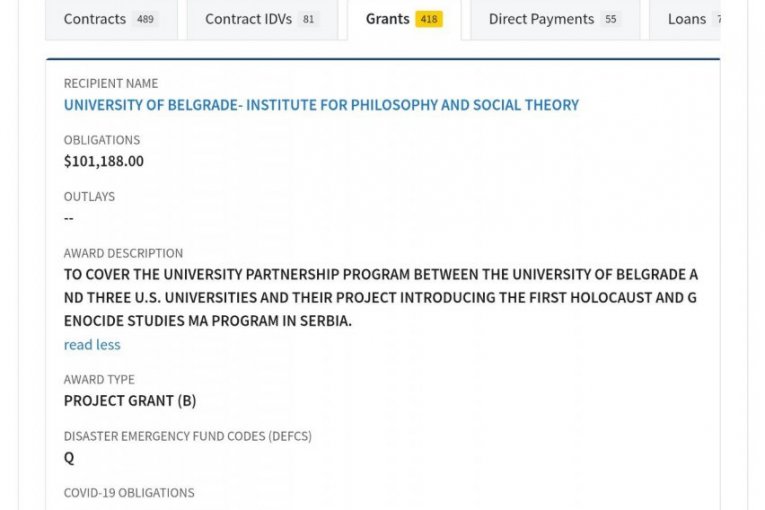Click the outlays '--' placeholder value
The width and height of the screenshot is (765, 510).
pyautogui.click(x=69, y=218)
